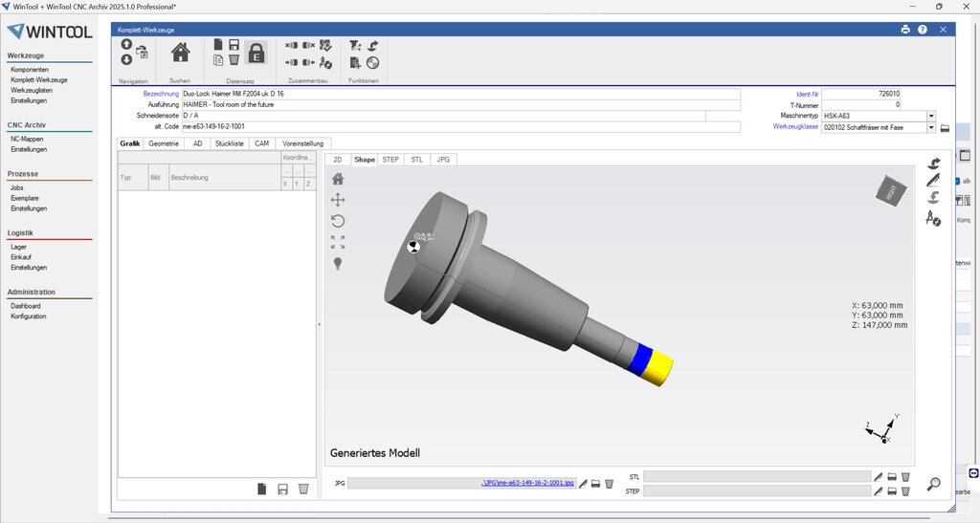
Task: Open magnifier search icon at bottom right
Action: coord(934,484)
